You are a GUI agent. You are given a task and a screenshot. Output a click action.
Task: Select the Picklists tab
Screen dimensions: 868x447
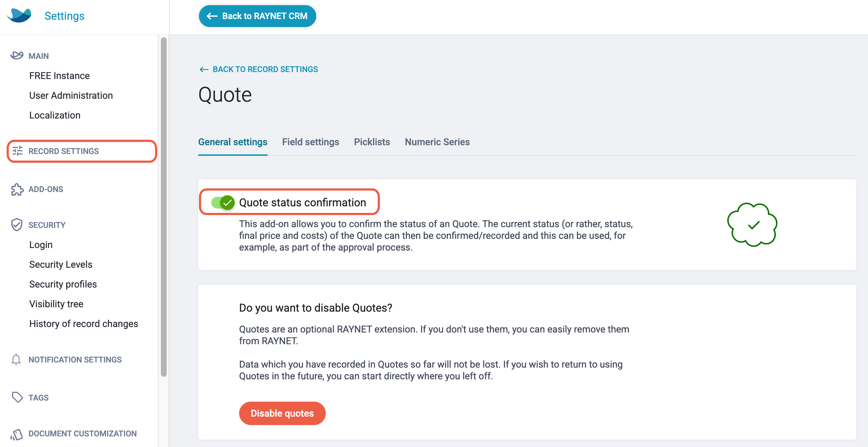(372, 142)
